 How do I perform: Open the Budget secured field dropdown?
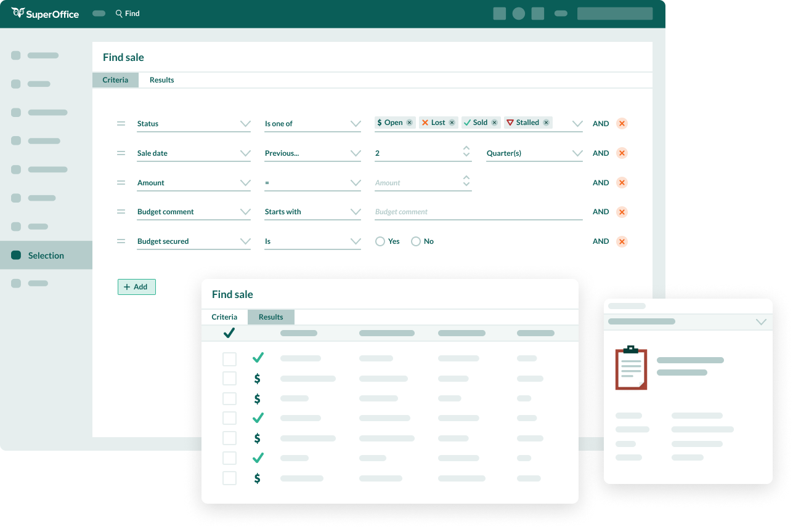(193, 241)
